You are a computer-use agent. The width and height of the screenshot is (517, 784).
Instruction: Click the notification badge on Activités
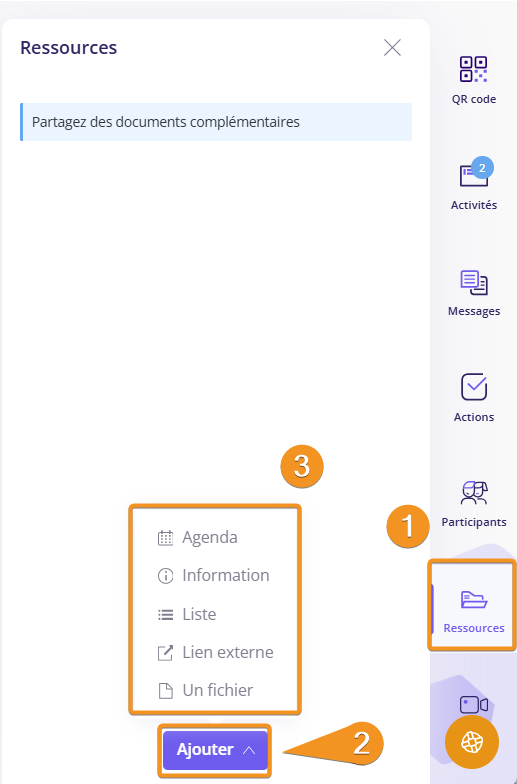[x=482, y=168]
